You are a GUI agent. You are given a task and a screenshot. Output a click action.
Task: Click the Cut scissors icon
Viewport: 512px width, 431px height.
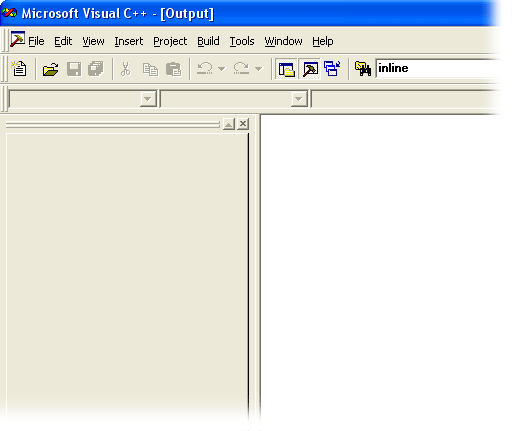click(126, 69)
